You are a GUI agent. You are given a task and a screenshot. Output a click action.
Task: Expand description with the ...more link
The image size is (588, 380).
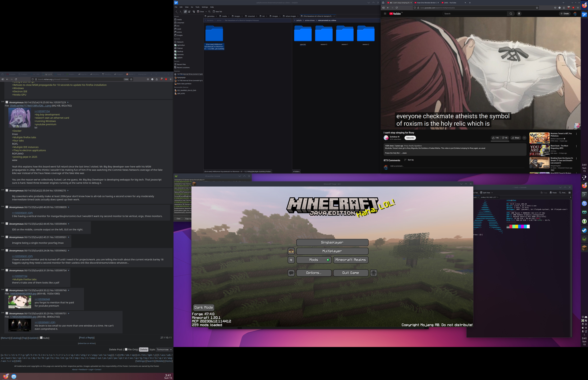click(404, 153)
